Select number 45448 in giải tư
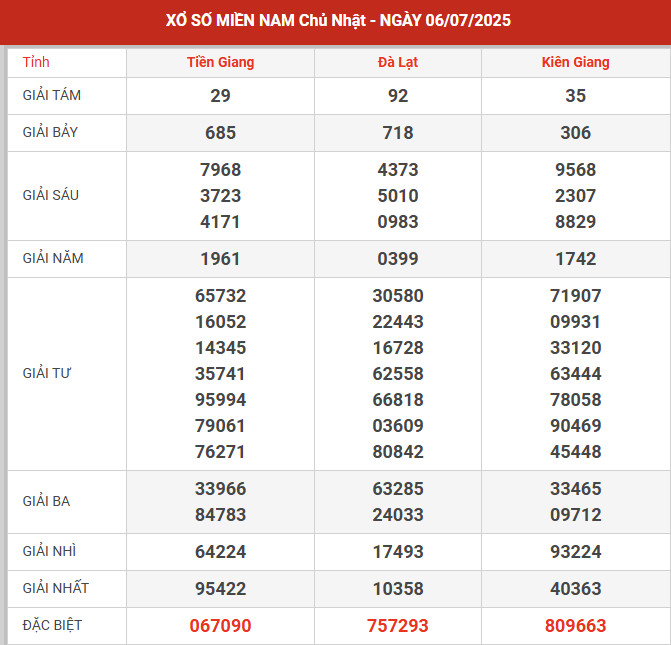671x645 pixels. (x=576, y=452)
